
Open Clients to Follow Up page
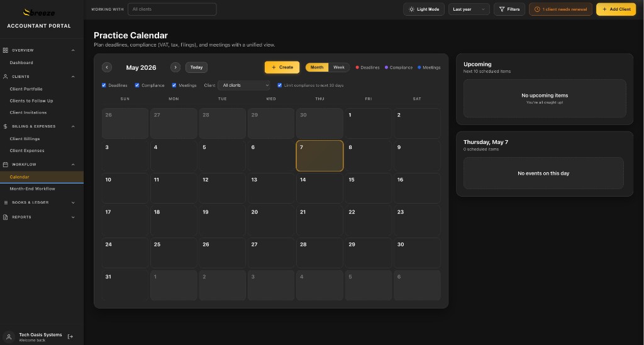(31, 101)
